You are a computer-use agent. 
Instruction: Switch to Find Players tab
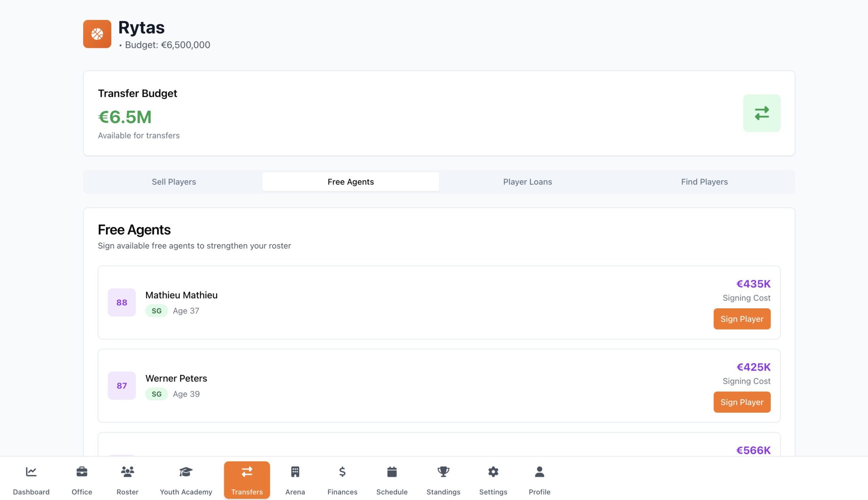pos(704,182)
